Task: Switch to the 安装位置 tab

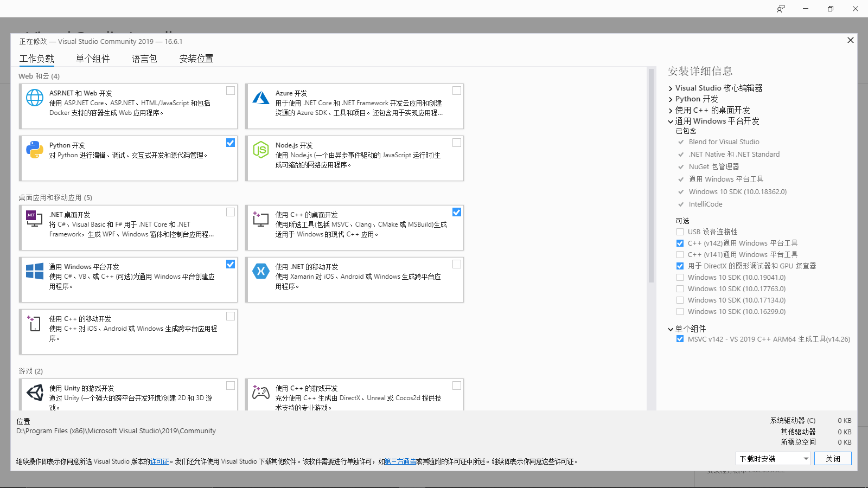Action: click(x=196, y=59)
